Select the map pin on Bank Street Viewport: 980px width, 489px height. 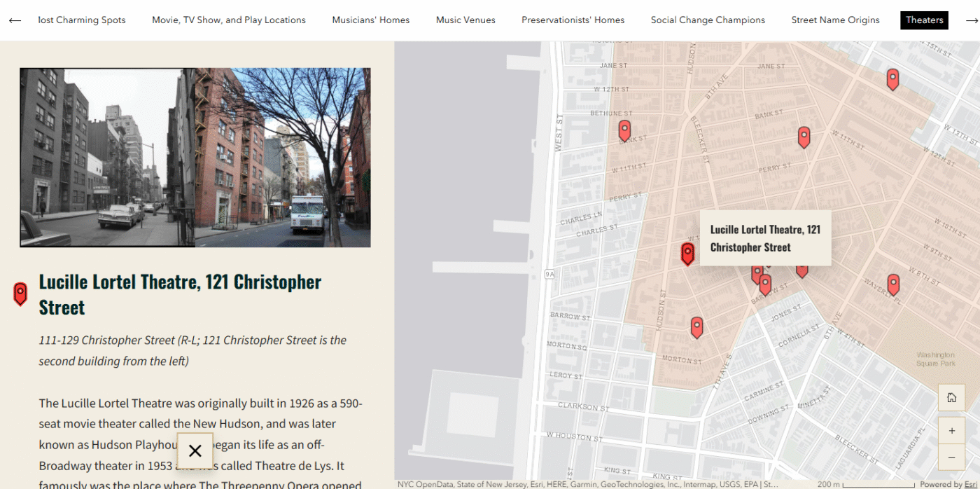click(x=624, y=130)
